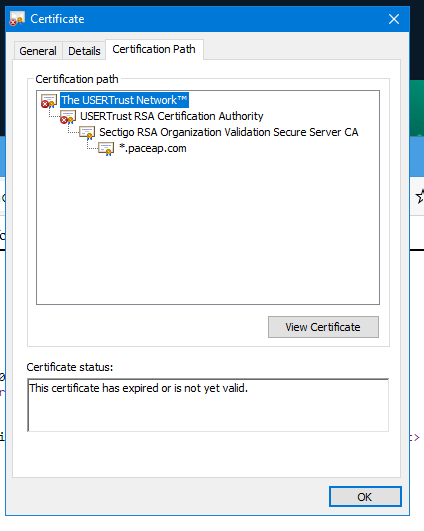Click OK to dismiss the dialog

(365, 497)
